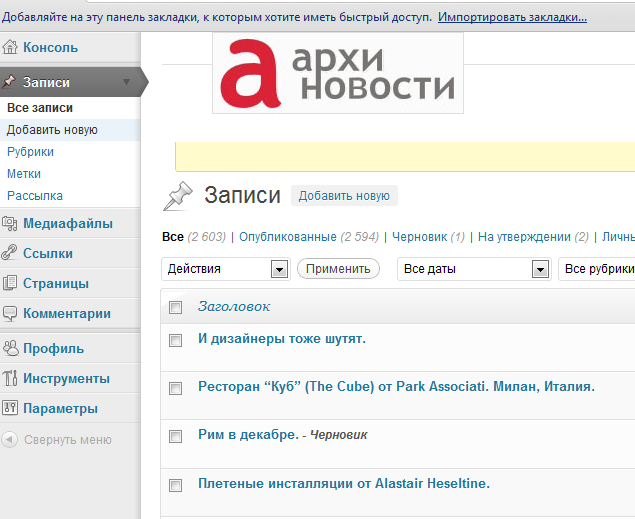Image resolution: width=635 pixels, height=519 pixels.
Task: Open the Медиафайлы menu
Action: tap(68, 223)
